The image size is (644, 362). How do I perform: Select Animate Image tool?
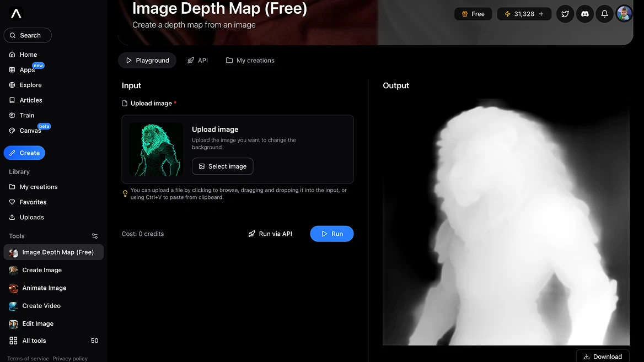(x=44, y=288)
